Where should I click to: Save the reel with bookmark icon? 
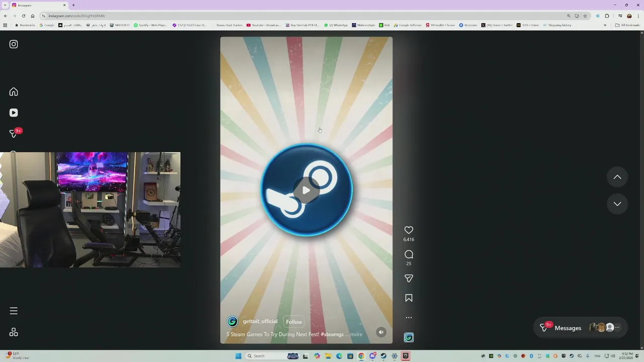click(x=409, y=298)
